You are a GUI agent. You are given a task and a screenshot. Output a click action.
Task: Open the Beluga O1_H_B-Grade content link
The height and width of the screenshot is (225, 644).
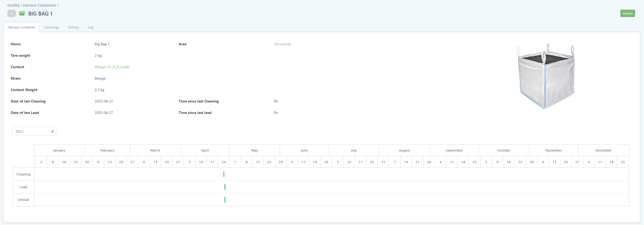(112, 67)
